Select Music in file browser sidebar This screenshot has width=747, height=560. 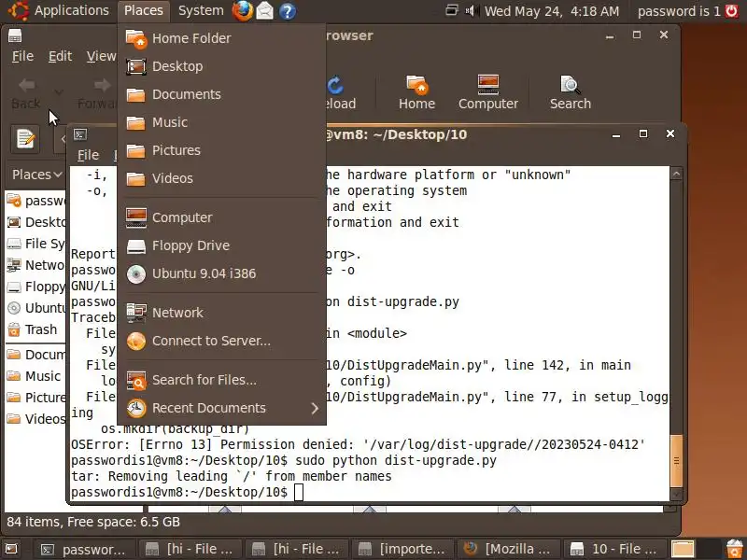click(35, 376)
